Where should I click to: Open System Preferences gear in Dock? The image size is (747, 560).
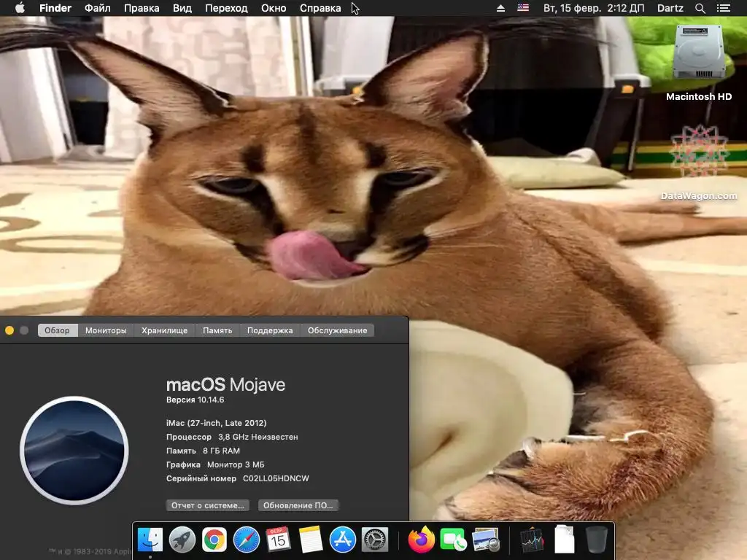(x=375, y=540)
